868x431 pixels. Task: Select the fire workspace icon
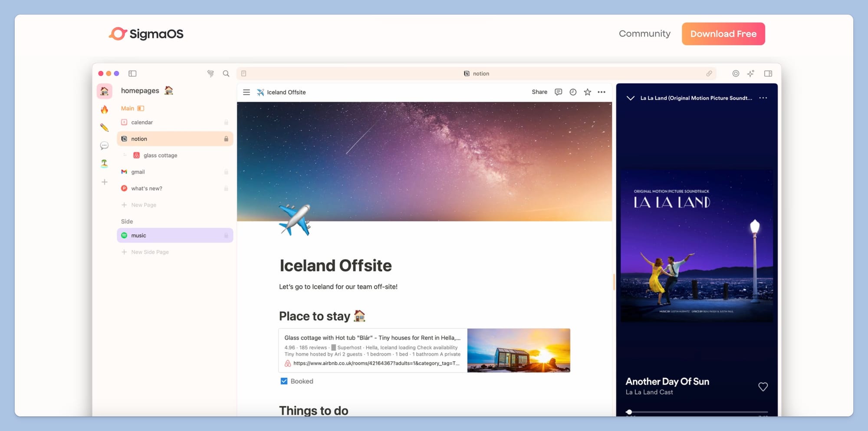104,109
